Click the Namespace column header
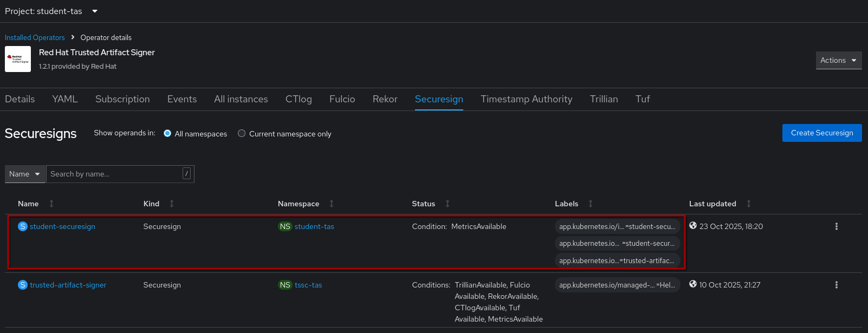 [x=299, y=204]
